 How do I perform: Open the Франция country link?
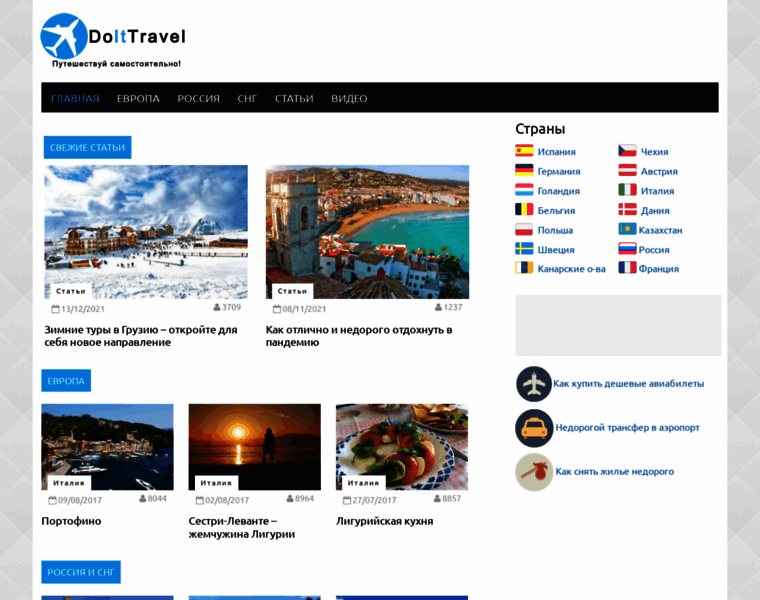(x=658, y=269)
